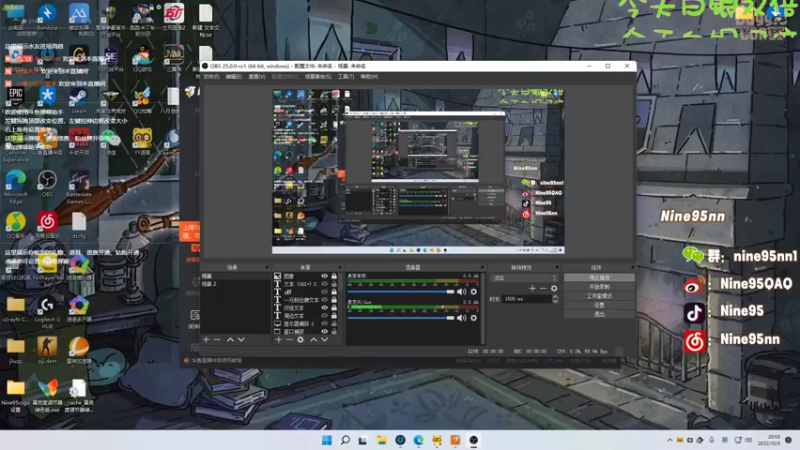Select the dt.cfg file on desktop

pyautogui.click(x=79, y=226)
